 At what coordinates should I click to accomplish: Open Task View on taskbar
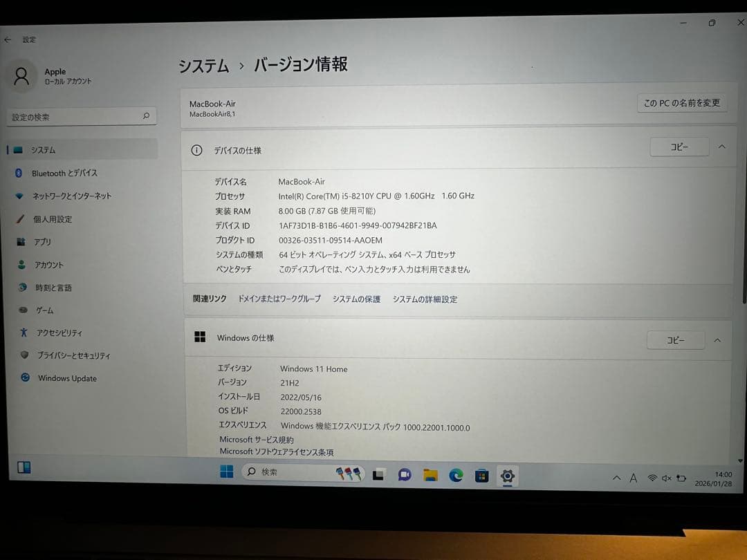pyautogui.click(x=379, y=474)
